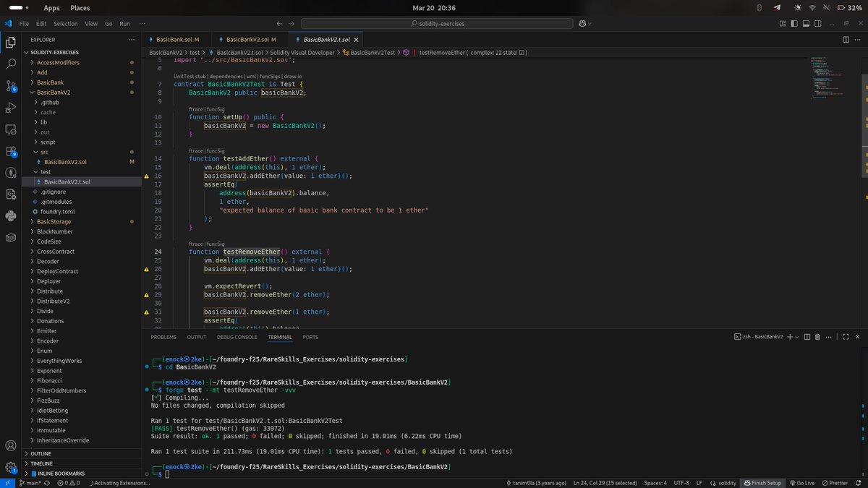
Task: Open the Selection menu
Action: pos(65,23)
